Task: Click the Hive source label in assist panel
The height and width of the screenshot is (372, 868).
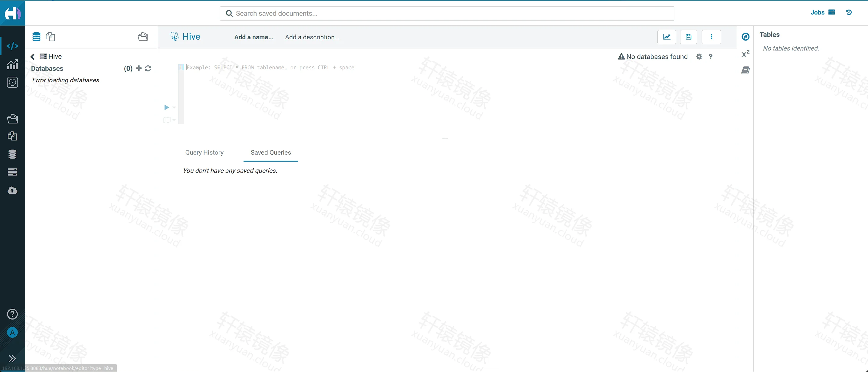Action: click(51, 56)
